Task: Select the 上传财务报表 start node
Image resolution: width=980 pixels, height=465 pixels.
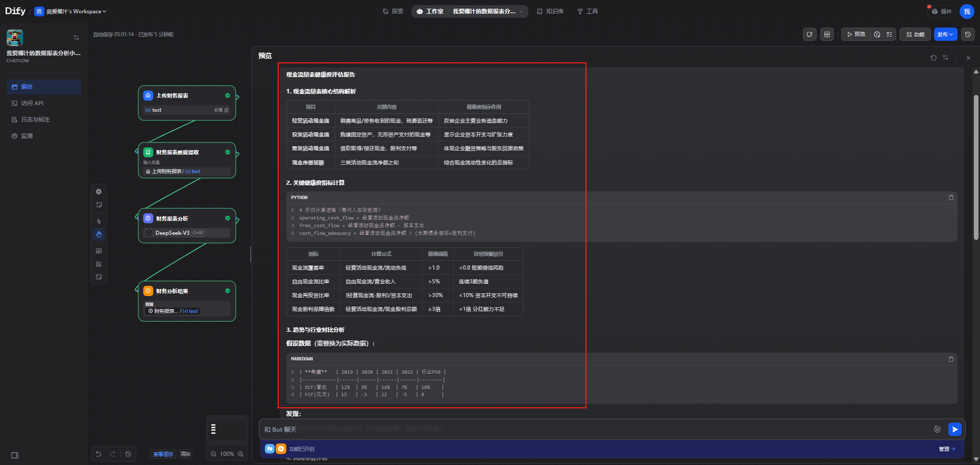Action: [187, 103]
